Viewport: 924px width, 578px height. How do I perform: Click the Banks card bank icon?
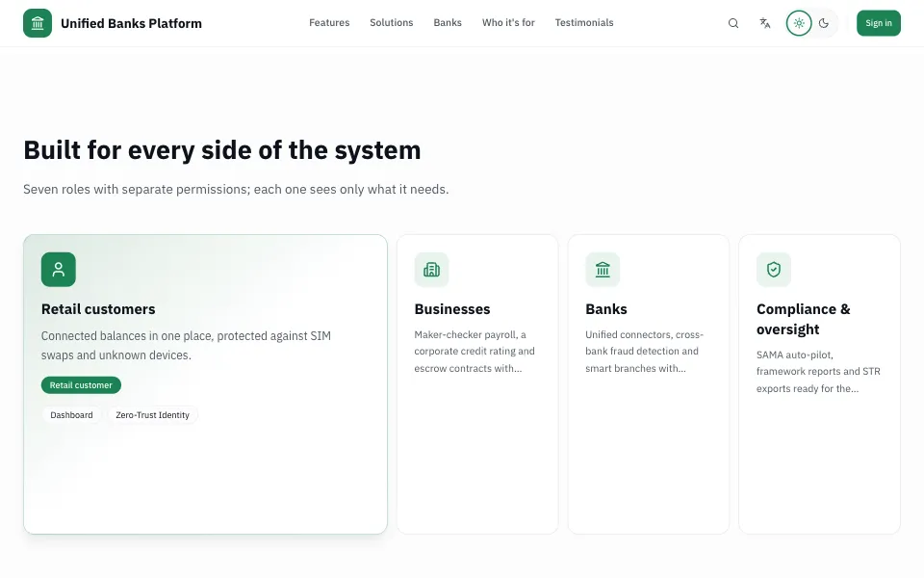[x=603, y=270]
